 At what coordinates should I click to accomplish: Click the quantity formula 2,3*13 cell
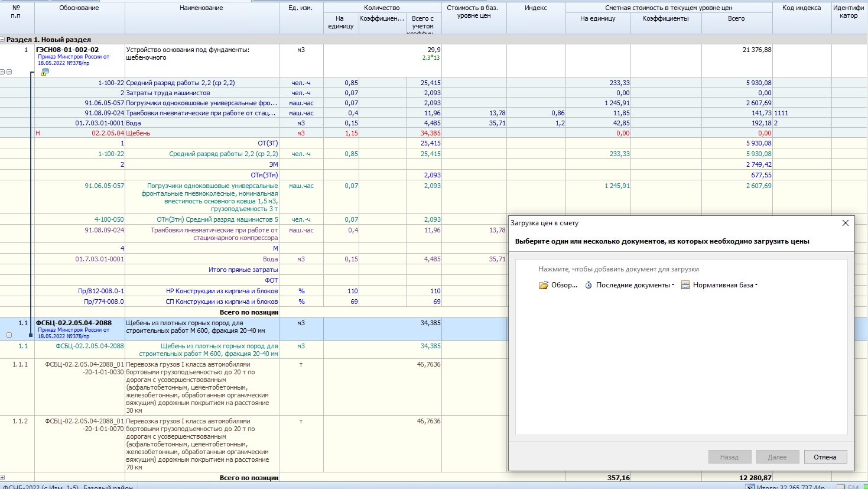click(x=431, y=58)
